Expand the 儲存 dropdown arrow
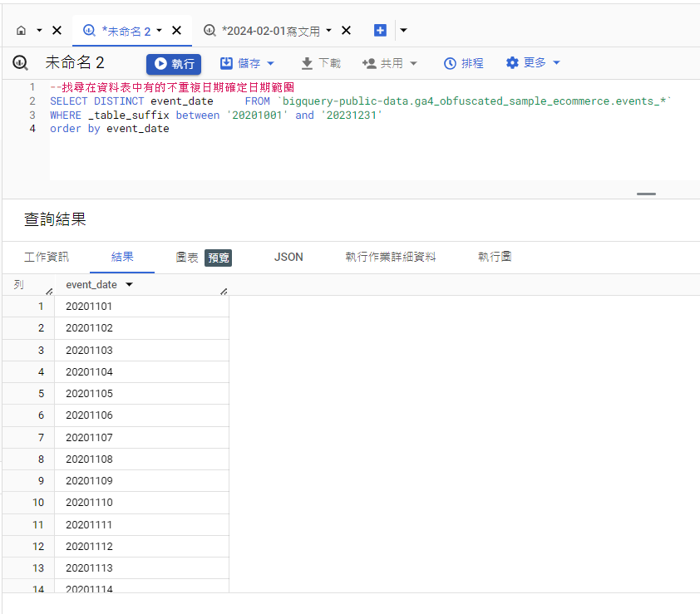 (x=270, y=63)
